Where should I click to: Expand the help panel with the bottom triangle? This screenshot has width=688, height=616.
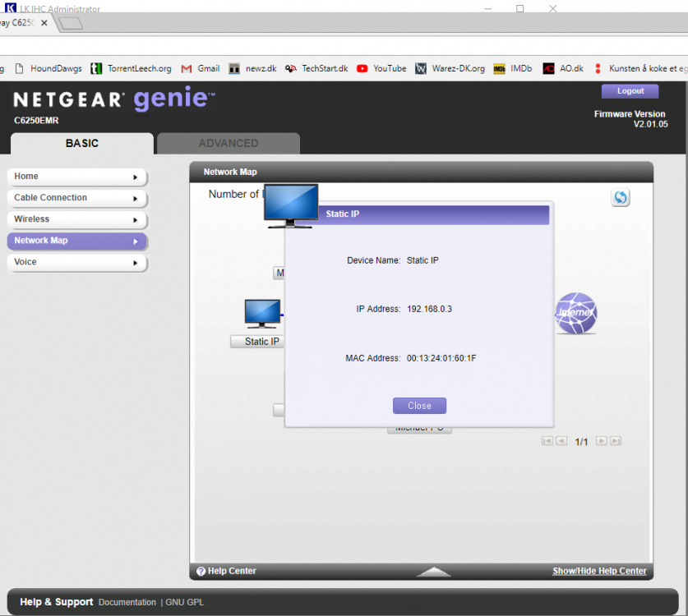pyautogui.click(x=433, y=572)
